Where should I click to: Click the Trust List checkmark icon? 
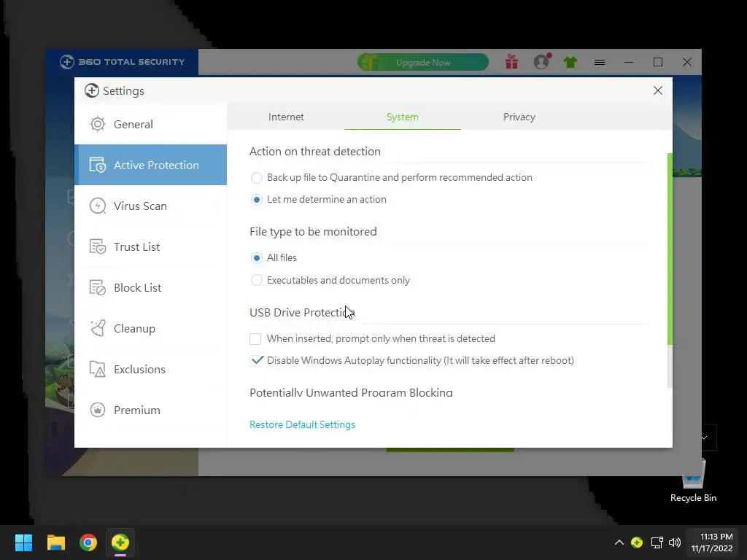[x=98, y=246]
